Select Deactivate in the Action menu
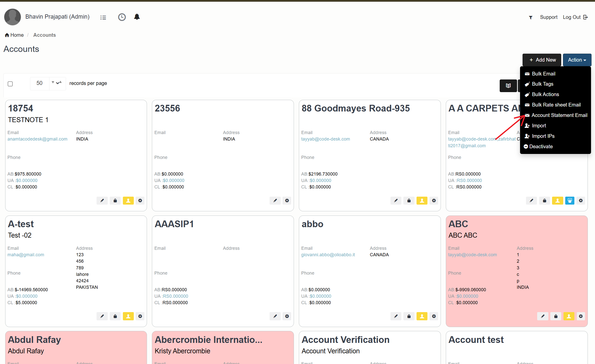 (x=541, y=146)
